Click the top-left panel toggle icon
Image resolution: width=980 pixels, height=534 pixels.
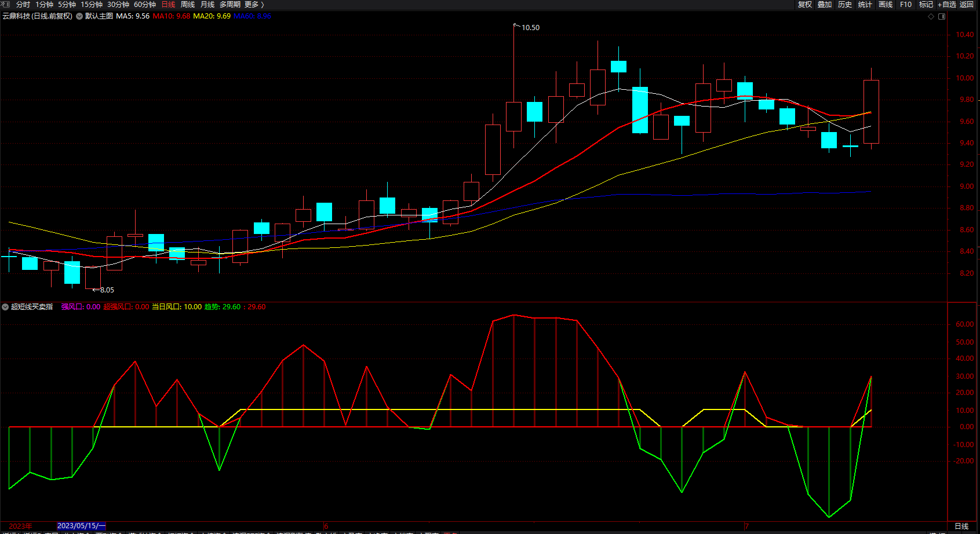coord(5,4)
